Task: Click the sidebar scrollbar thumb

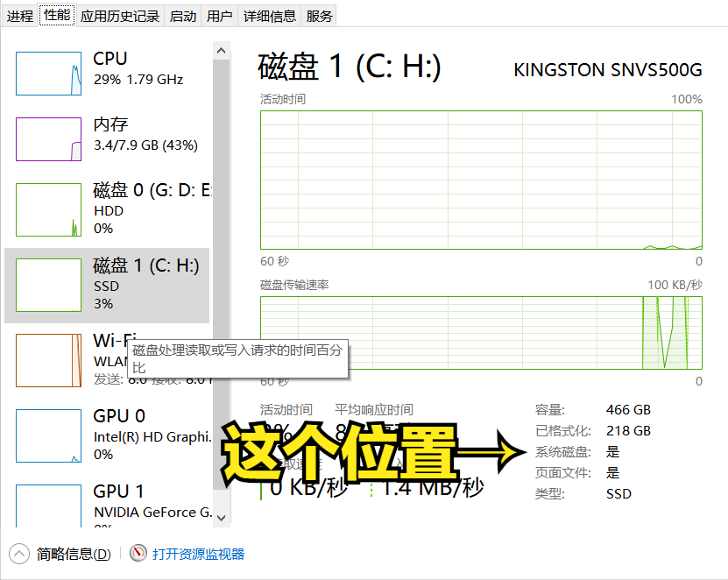Action: tap(222, 274)
